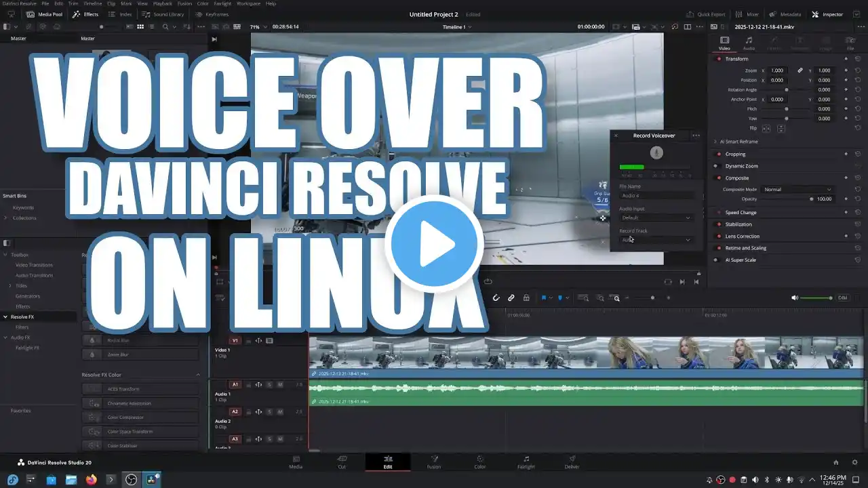Screen dimensions: 868x488
Task: Open the Timeline 1 selector dropdown
Action: tap(457, 26)
